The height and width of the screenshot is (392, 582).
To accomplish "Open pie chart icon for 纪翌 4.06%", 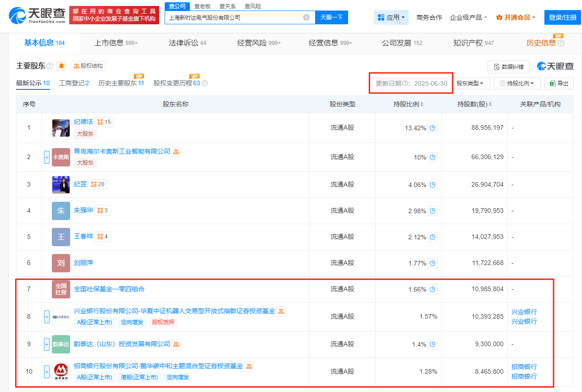I will (x=432, y=185).
